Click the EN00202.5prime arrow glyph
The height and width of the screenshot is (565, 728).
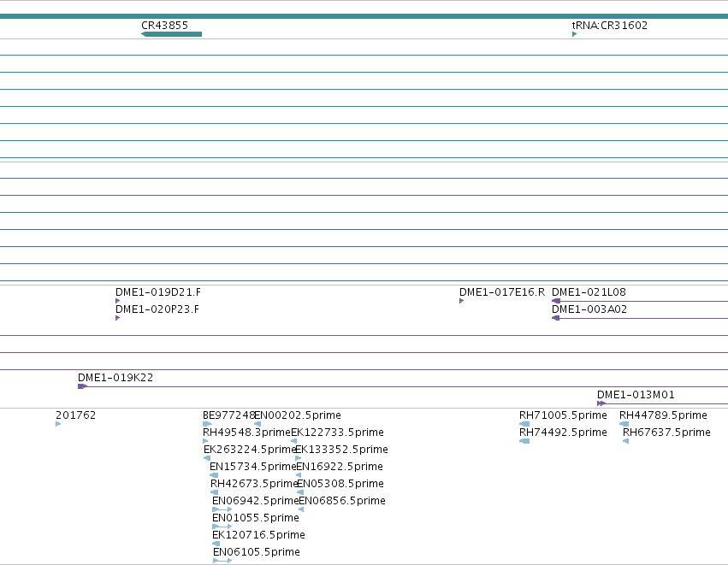257,423
